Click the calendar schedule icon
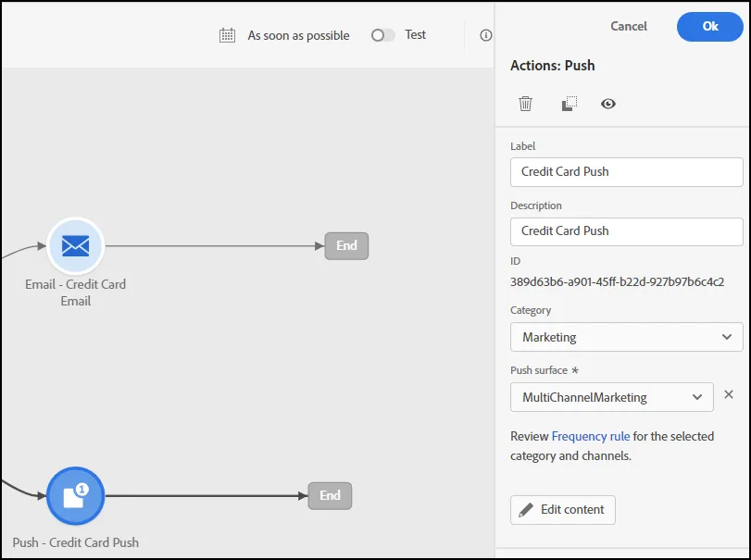Screen dimensions: 751x560 tap(227, 35)
